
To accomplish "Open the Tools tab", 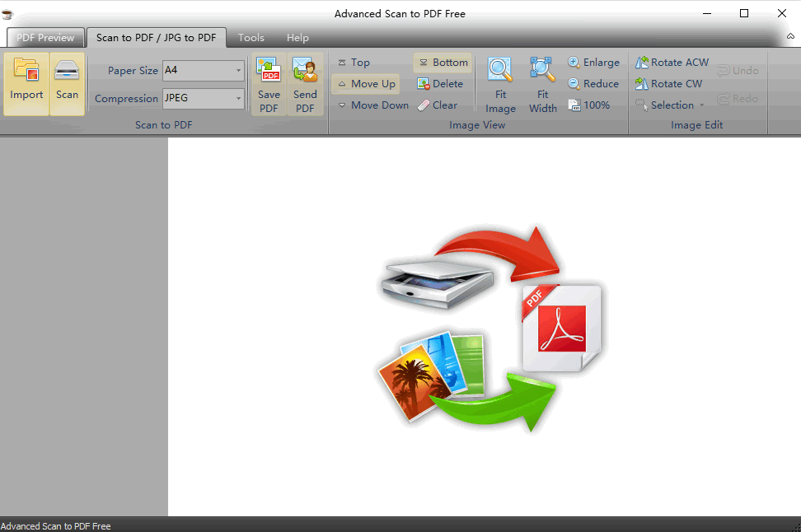I will (251, 38).
